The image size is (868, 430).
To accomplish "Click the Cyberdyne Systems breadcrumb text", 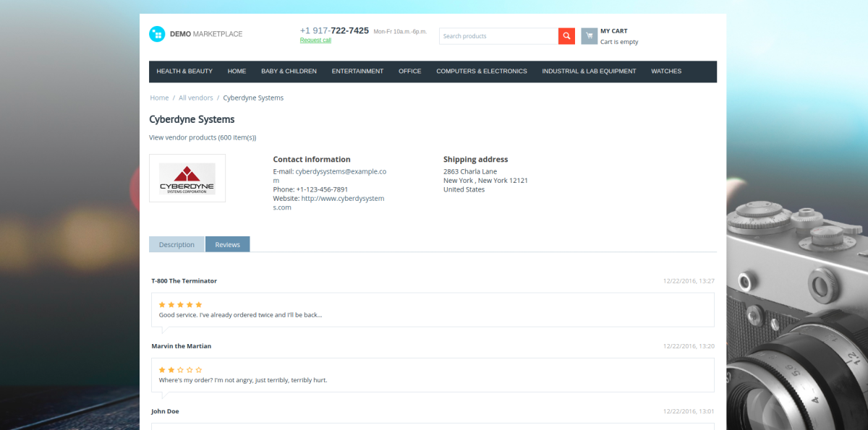I will tap(253, 98).
